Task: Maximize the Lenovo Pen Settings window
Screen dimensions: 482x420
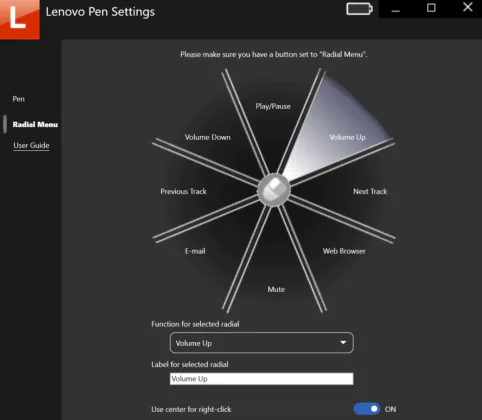Action: point(431,8)
